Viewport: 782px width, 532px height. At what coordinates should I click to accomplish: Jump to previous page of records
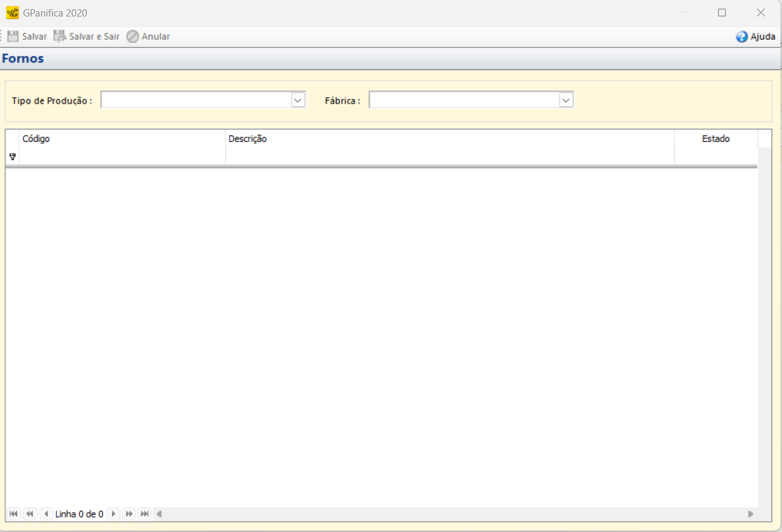(30, 514)
